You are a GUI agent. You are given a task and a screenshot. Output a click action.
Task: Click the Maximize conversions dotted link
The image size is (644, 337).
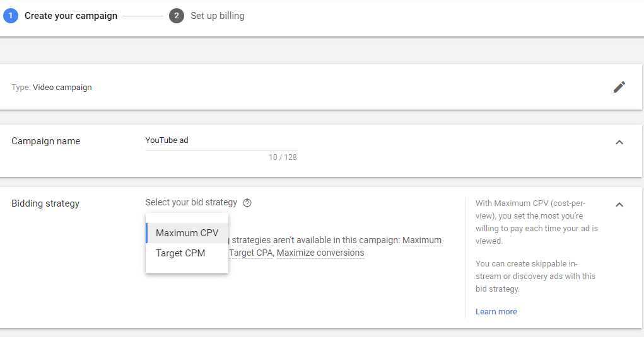coord(320,253)
